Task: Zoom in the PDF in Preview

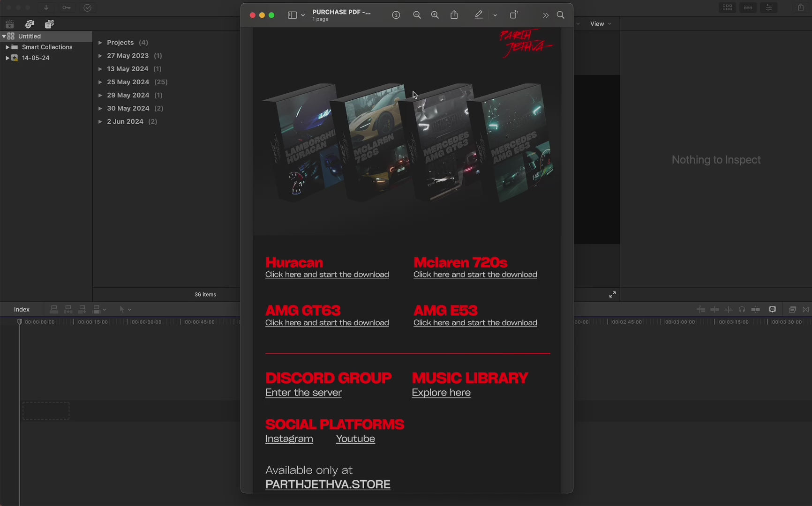Action: click(x=435, y=15)
